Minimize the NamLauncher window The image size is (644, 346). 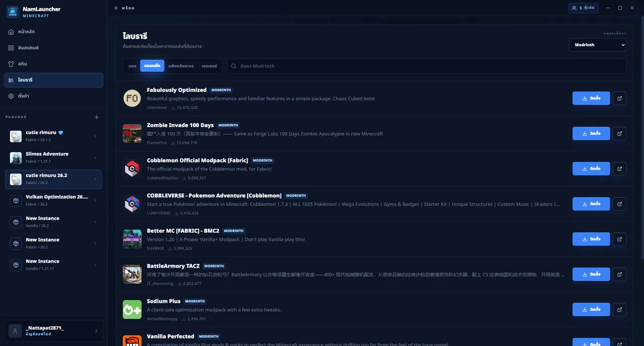point(608,8)
